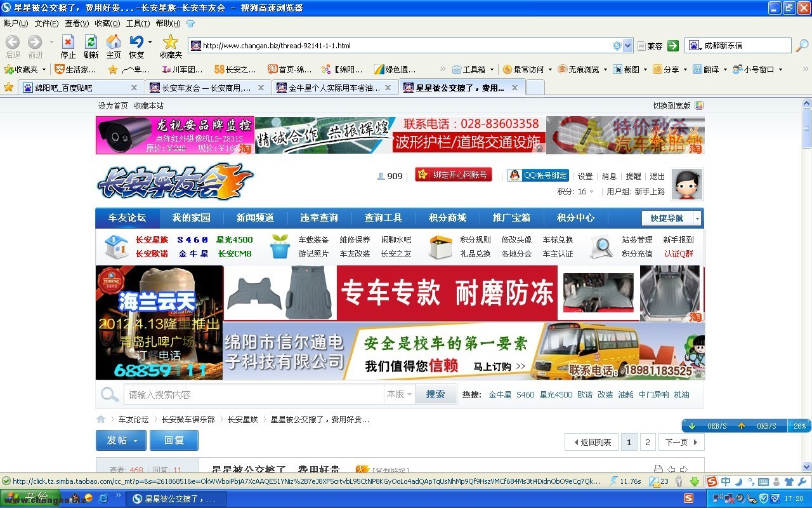Open the 查看 menu
This screenshot has height=508, width=812.
click(x=77, y=23)
